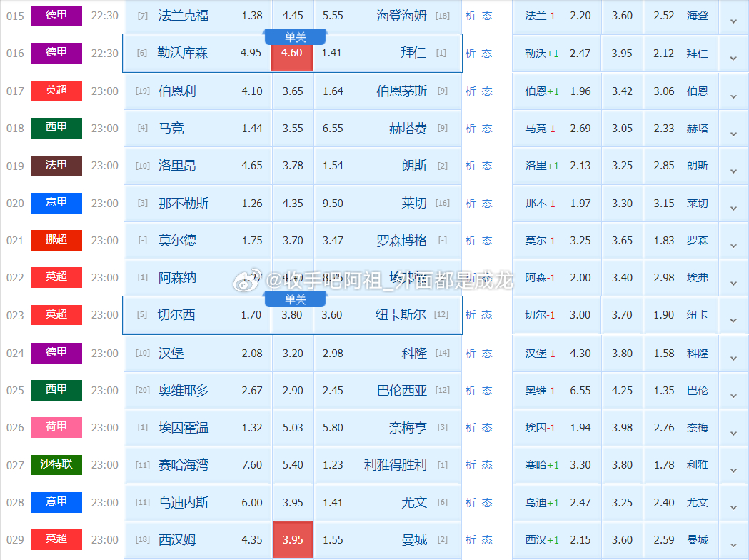Select handicap away odds 1.90 for 纽卡
Screen dimensions: 749x560
[x=664, y=315]
